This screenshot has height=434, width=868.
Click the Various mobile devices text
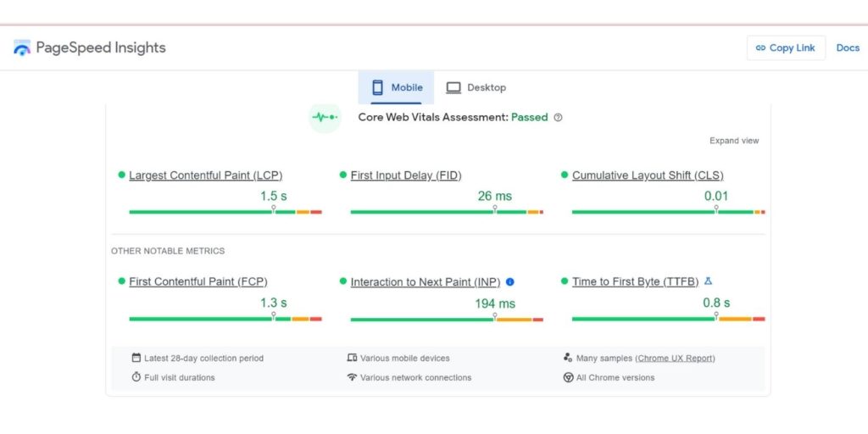tap(404, 359)
